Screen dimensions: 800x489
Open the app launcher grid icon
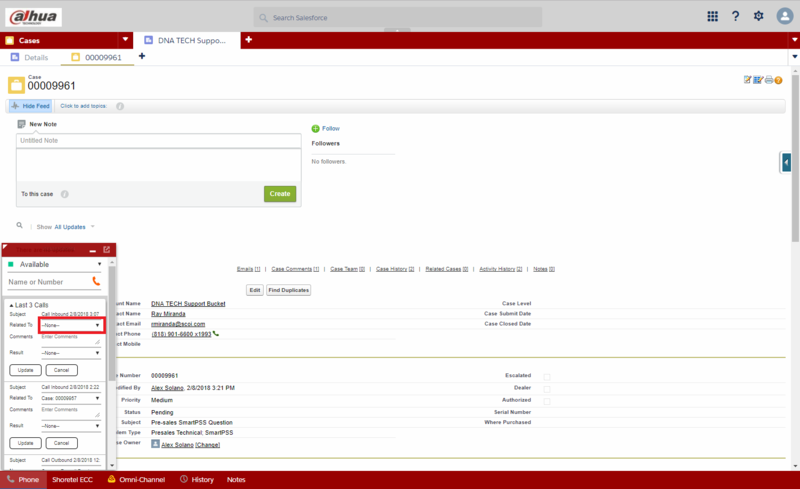[712, 16]
